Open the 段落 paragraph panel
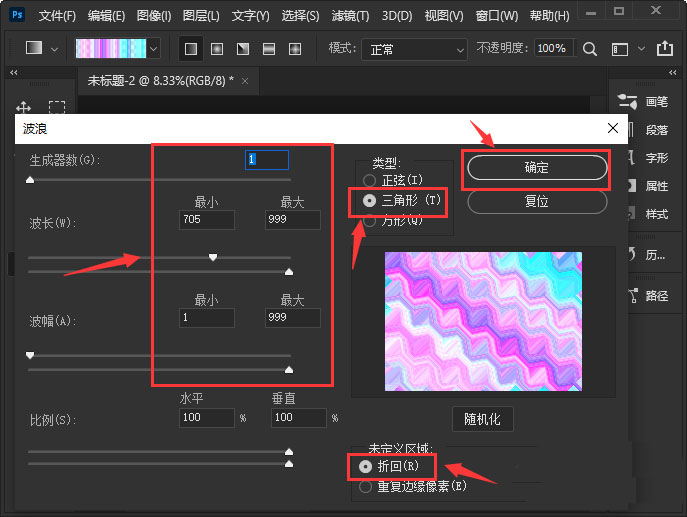Image resolution: width=687 pixels, height=517 pixels. [x=648, y=130]
